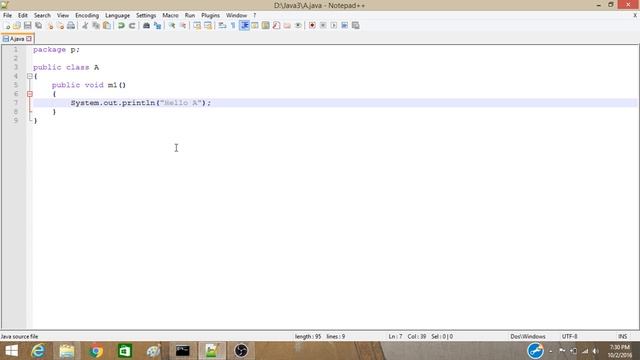Click the 'Ln : 7' status bar entry

(395, 336)
